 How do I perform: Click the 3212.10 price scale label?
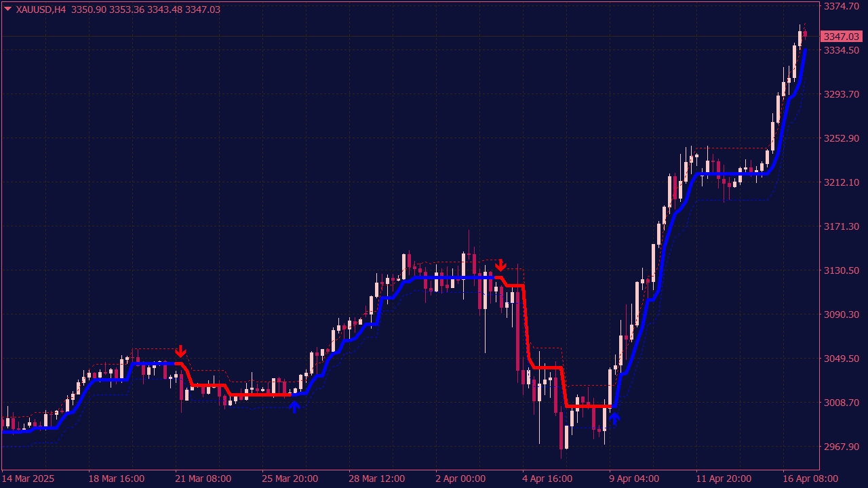coord(842,182)
